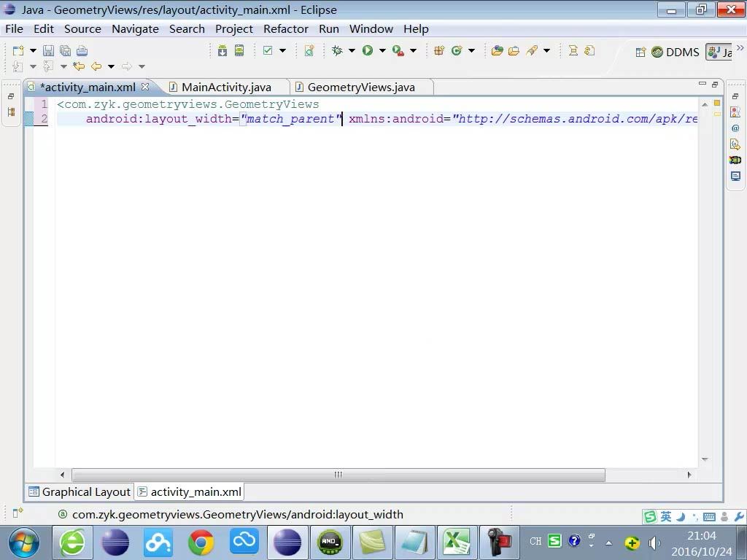Open the File menu
This screenshot has height=560, width=747.
click(x=15, y=29)
